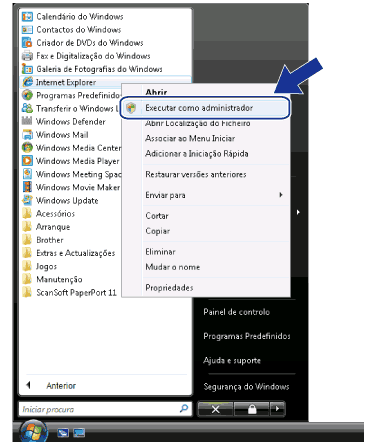Expand the Manutenção folder
Image resolution: width=374 pixels, height=443 pixels.
tap(53, 279)
